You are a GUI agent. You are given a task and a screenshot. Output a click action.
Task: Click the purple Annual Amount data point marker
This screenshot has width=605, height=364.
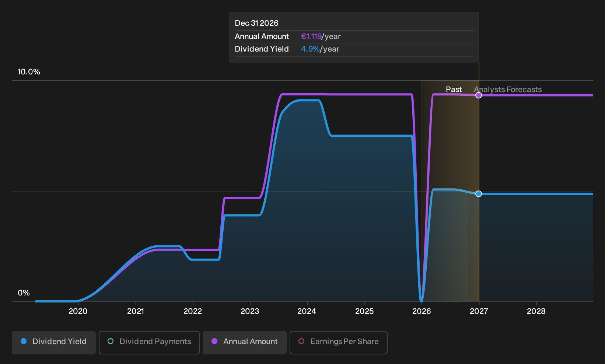pyautogui.click(x=478, y=95)
